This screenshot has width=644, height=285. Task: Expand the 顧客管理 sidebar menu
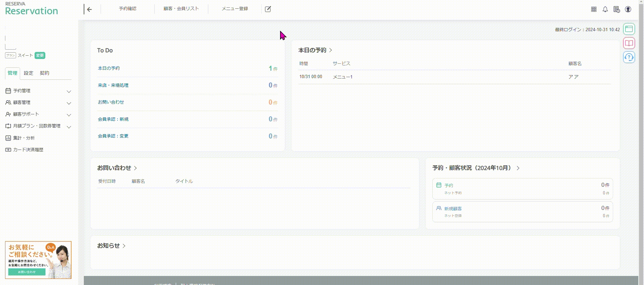pos(38,103)
